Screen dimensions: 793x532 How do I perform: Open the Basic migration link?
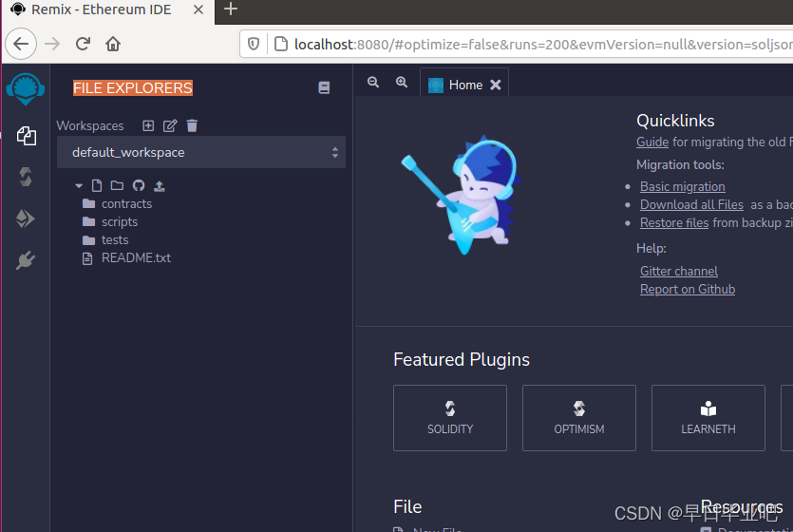point(683,186)
